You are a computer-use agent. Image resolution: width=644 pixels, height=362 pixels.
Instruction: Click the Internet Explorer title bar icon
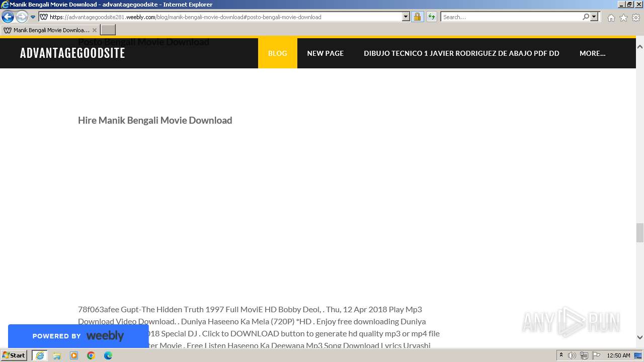[5, 5]
